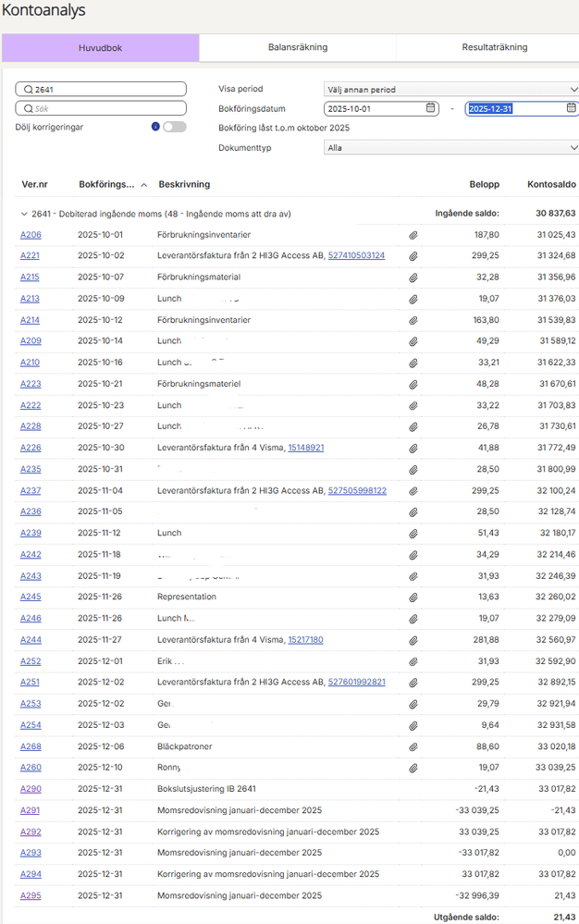The image size is (579, 924).
Task: Switch to the Balansräkning tab
Action: tap(298, 47)
